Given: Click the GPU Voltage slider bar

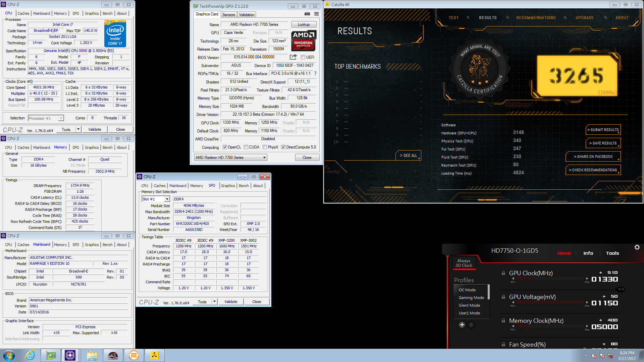Looking at the screenshot, I should pos(550,302).
